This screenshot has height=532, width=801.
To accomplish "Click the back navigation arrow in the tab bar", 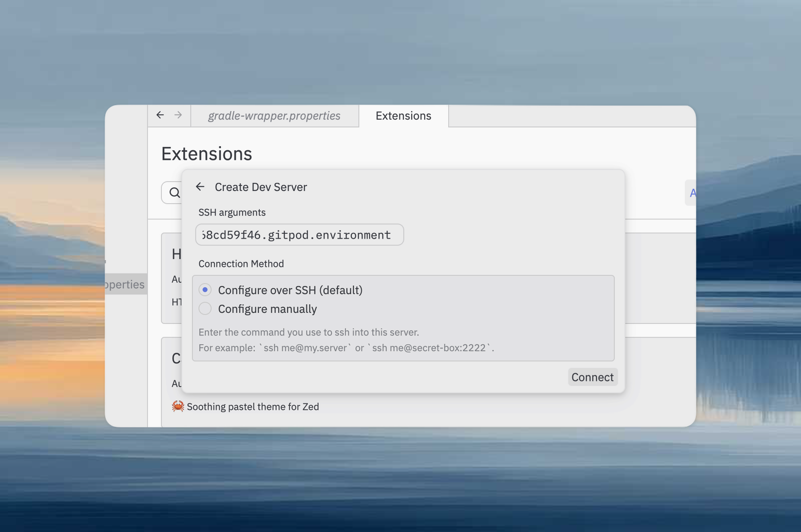I will [x=160, y=115].
